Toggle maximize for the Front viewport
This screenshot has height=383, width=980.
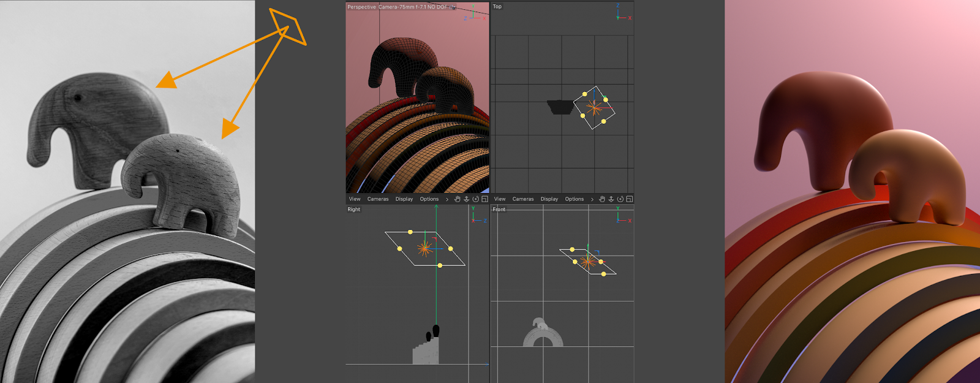click(629, 199)
